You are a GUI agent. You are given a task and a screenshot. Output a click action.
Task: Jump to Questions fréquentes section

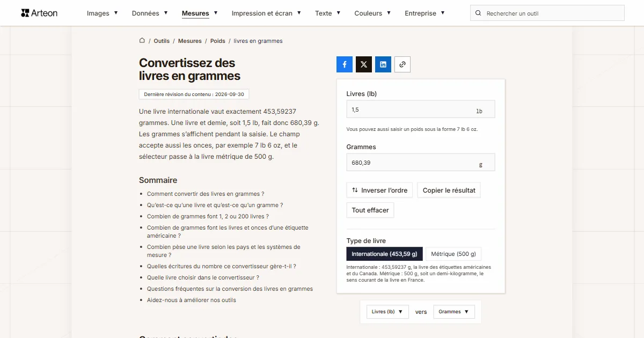click(230, 289)
